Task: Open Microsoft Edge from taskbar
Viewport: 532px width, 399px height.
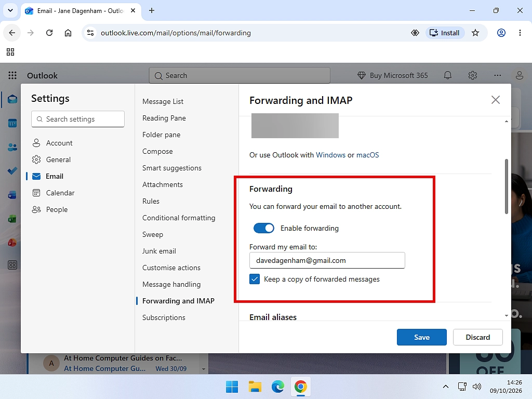Action: (x=277, y=387)
